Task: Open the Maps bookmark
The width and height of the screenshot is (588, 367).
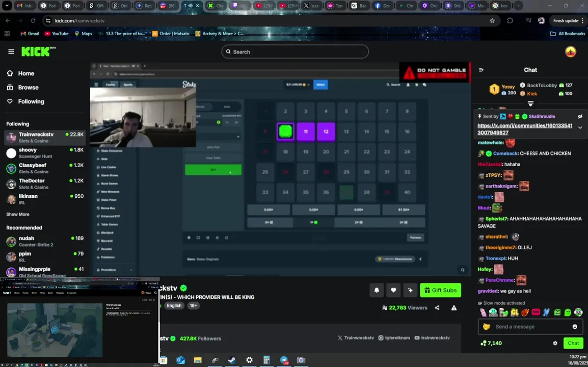Action: [x=83, y=34]
